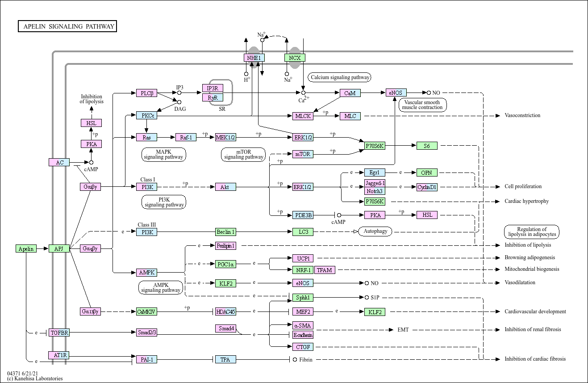Click the Beclin 1 node
Viewport: 588px width, 383px height.
click(x=225, y=231)
